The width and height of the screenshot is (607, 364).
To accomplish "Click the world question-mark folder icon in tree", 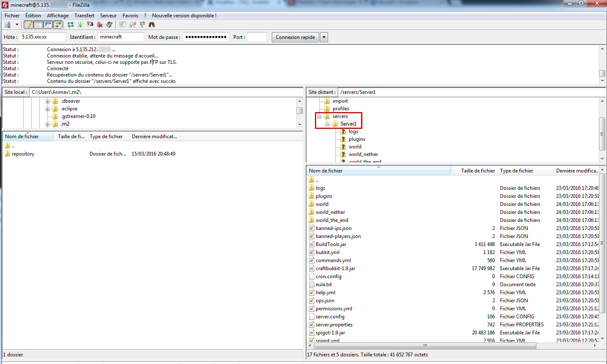I will (343, 147).
